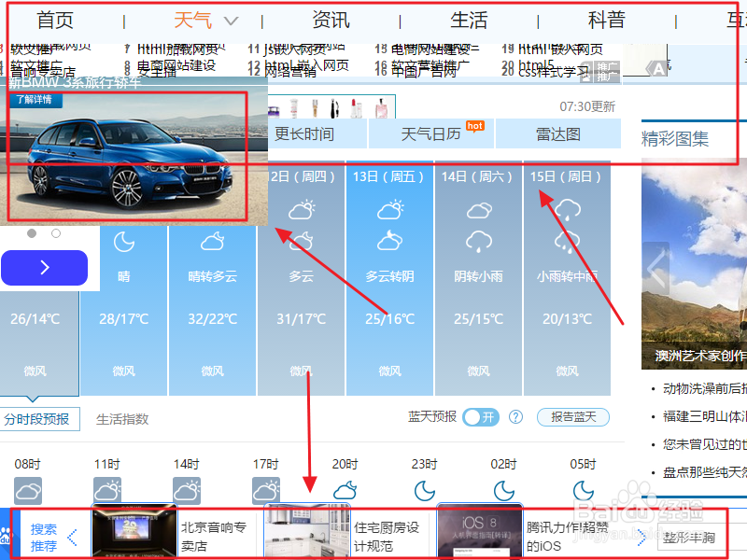Switch to the 天气日历 tab
The image size is (747, 560).
(431, 133)
